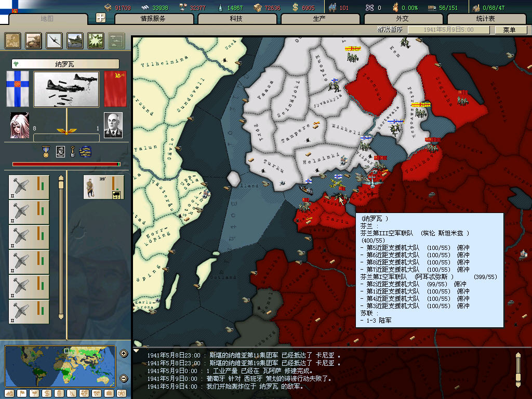Screen dimensions: 532x399
Task: Open the air units (fighter plane) list
Action: coord(54,41)
